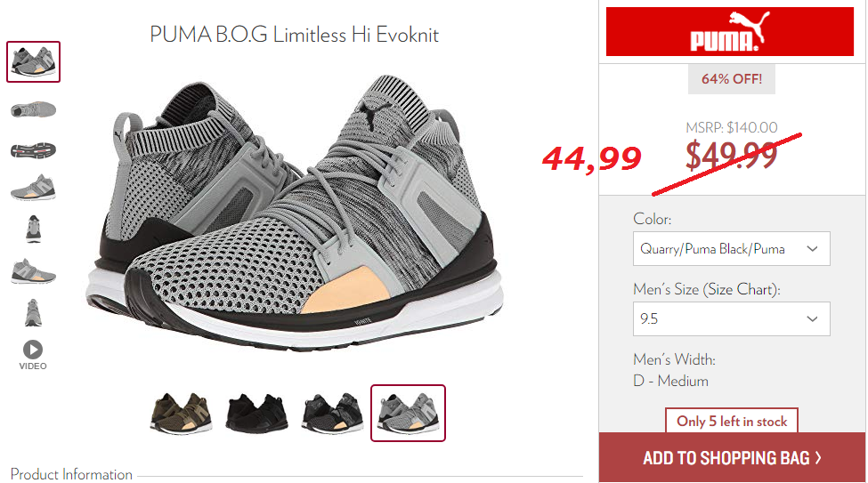
Task: Show the front view shoe thumbnail
Action: (33, 229)
